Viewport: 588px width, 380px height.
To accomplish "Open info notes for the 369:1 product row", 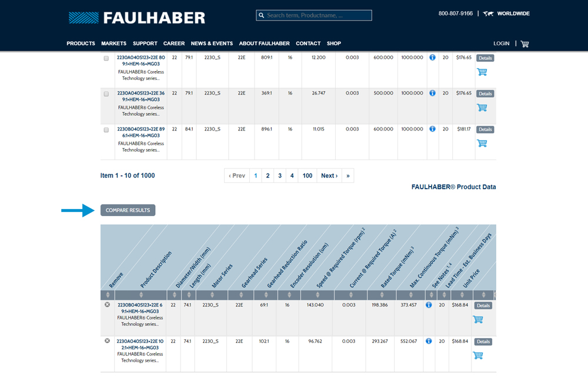I will tap(432, 93).
